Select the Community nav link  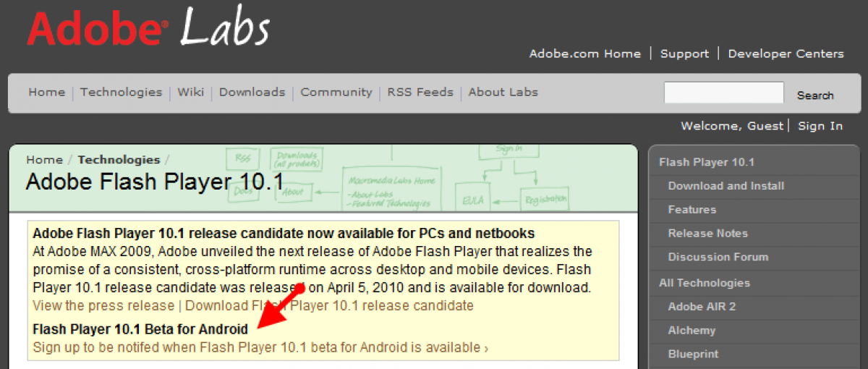point(336,92)
